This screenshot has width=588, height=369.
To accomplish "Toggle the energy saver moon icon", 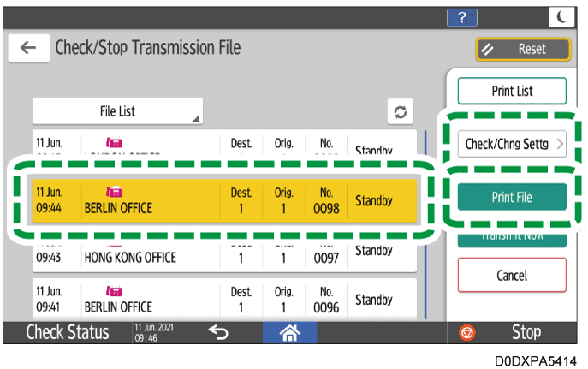I will [x=561, y=18].
